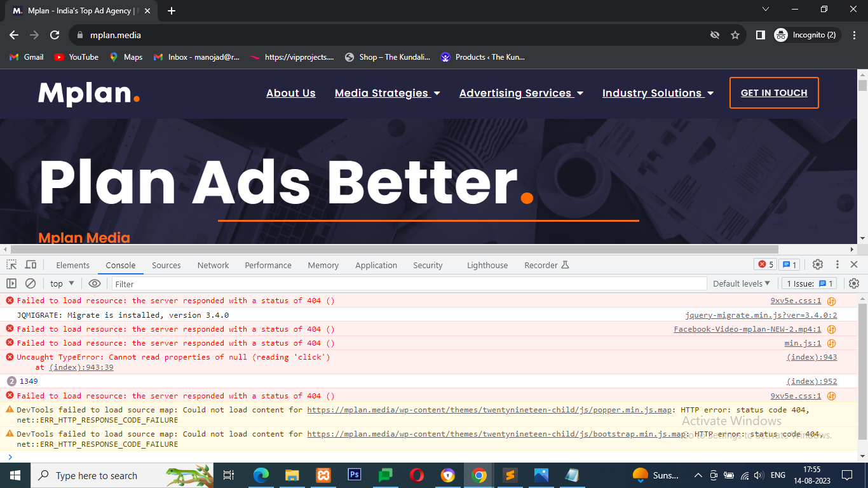Open Windows Task View
The image size is (868, 488).
[229, 475]
